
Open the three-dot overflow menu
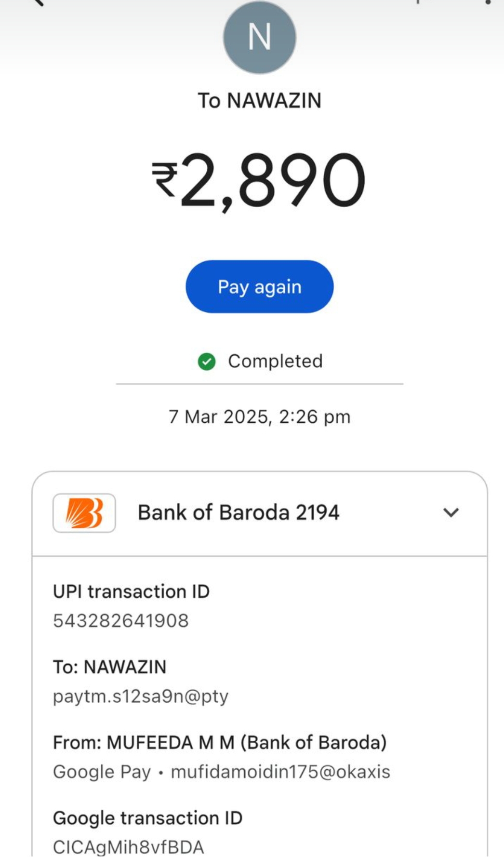pyautogui.click(x=488, y=2)
